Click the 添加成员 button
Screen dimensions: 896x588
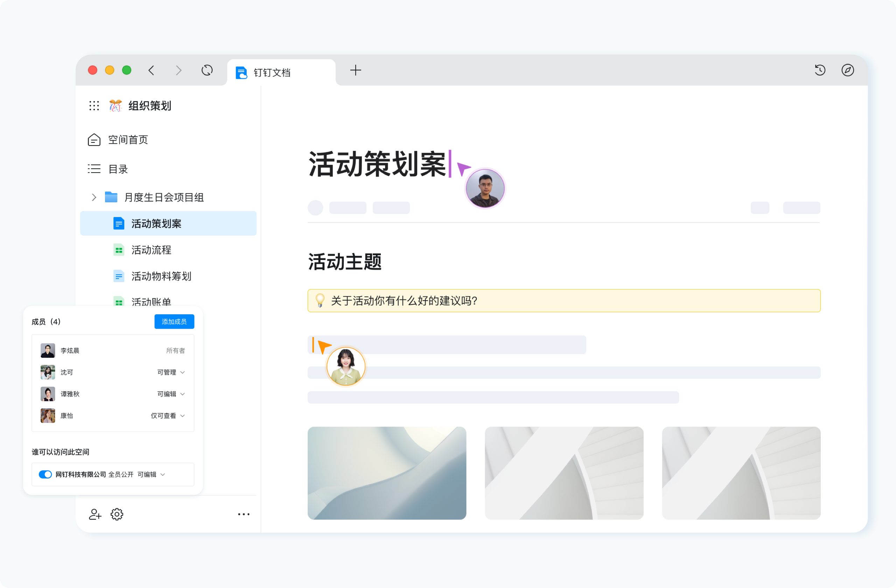[x=174, y=322]
